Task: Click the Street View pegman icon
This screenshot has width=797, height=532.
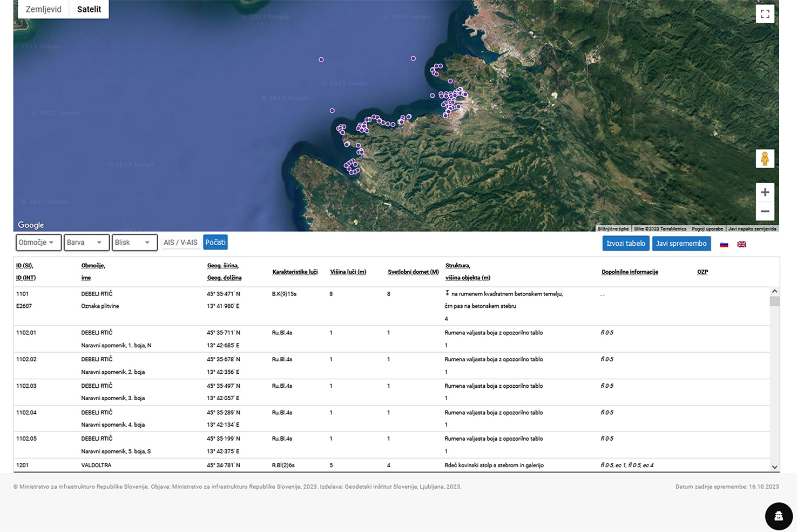Action: (x=765, y=159)
